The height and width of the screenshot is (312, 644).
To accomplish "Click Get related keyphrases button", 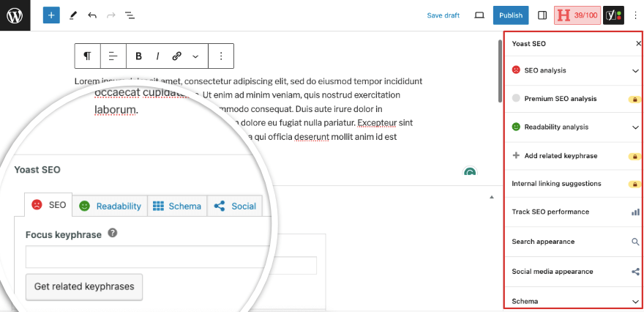I will pos(84,286).
